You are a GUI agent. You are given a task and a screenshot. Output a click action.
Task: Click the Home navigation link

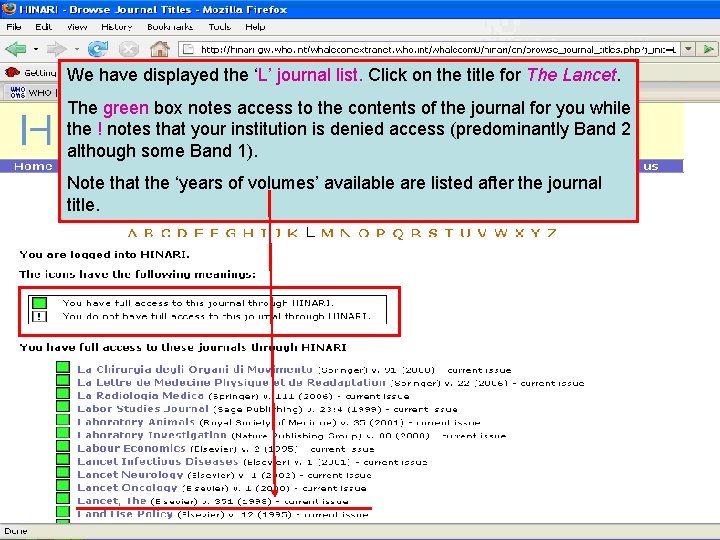[x=33, y=166]
